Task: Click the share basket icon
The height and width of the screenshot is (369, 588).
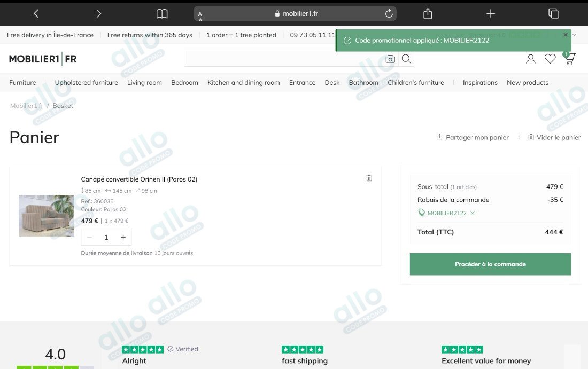Action: (439, 137)
